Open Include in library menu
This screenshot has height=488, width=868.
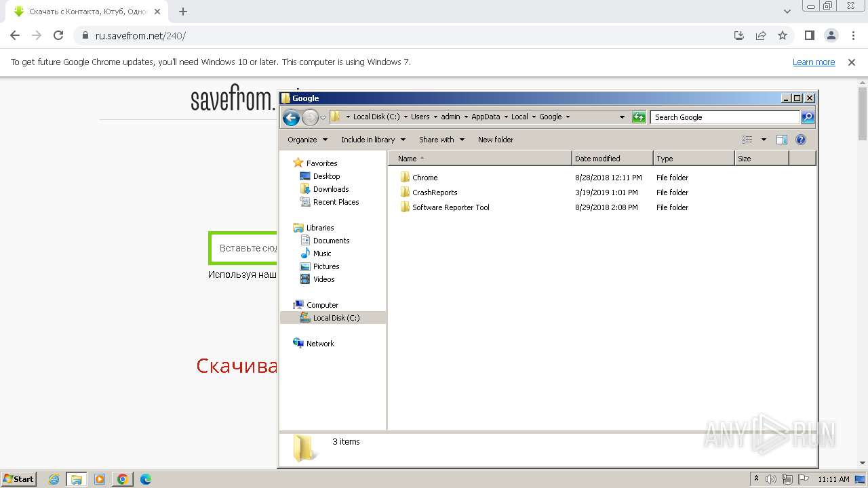tap(373, 140)
